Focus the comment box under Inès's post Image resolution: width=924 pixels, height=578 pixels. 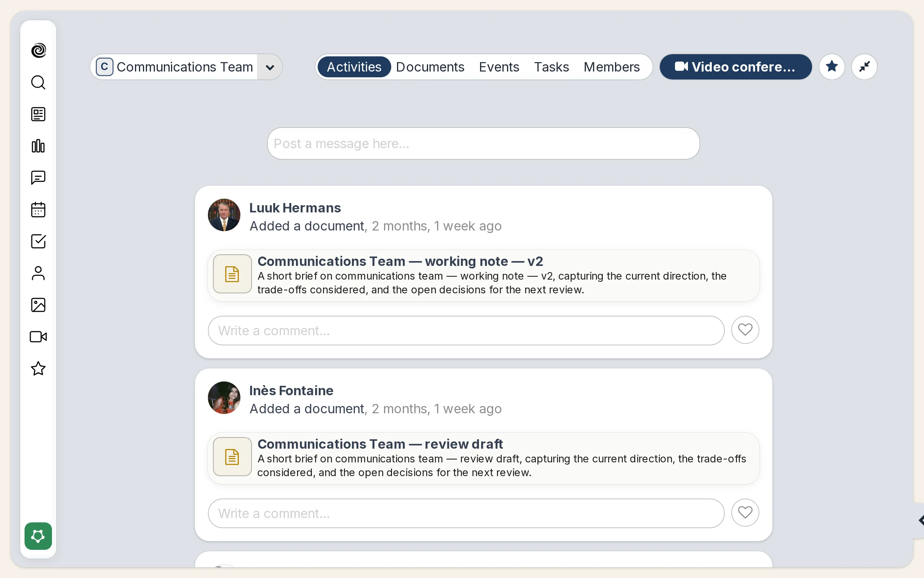466,513
